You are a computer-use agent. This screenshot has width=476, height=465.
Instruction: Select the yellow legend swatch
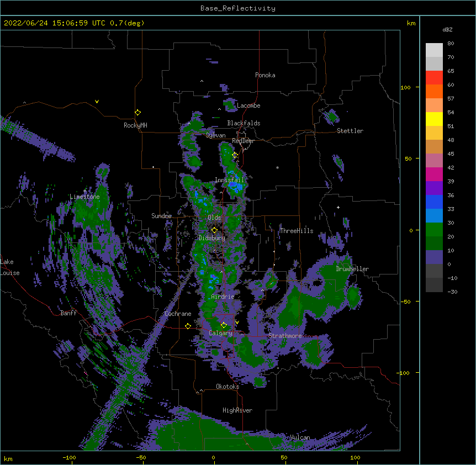coord(434,119)
